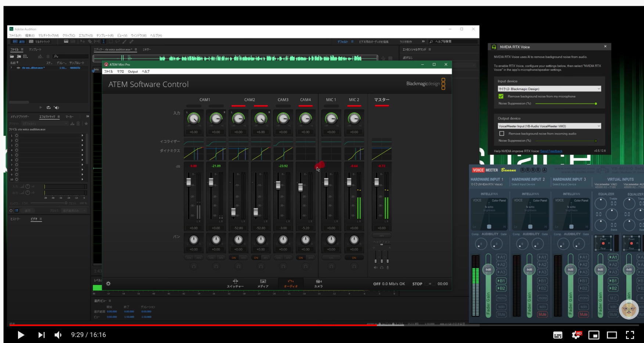Open the ヘルプ menu in ATEM Mini Pro

(146, 72)
